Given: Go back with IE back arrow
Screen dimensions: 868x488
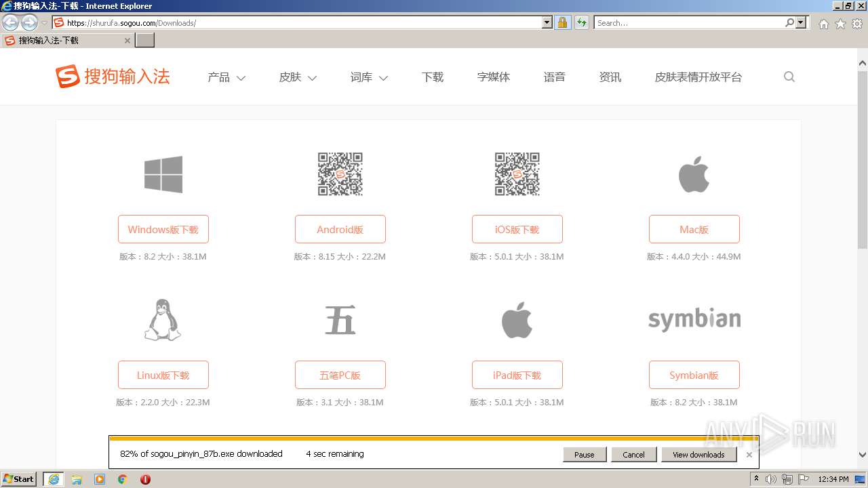Looking at the screenshot, I should [10, 23].
